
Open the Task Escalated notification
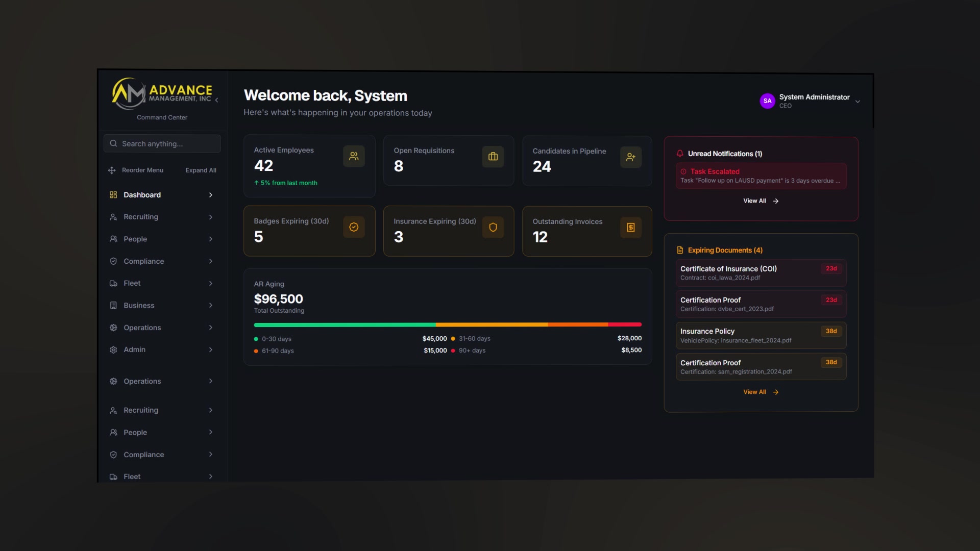tap(761, 176)
